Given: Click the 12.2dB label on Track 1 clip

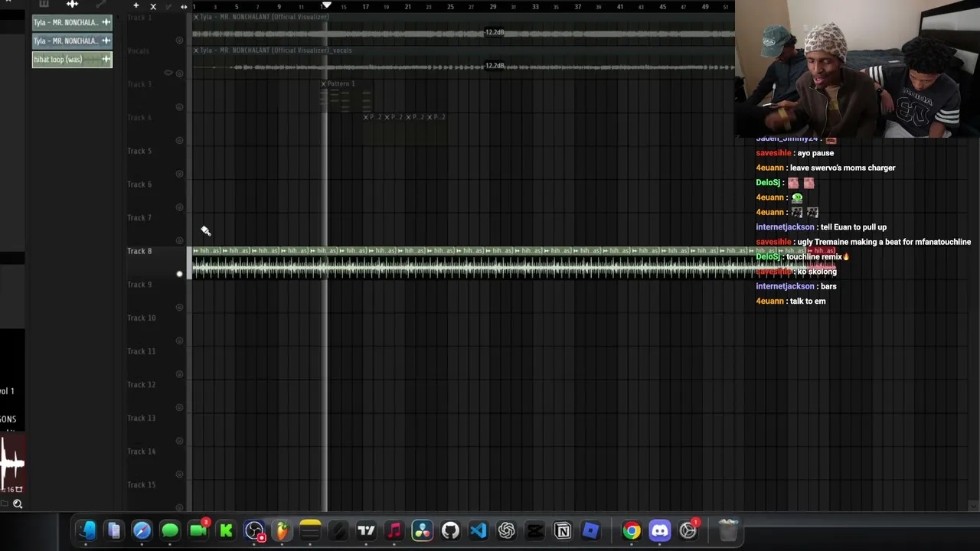Looking at the screenshot, I should point(495,32).
